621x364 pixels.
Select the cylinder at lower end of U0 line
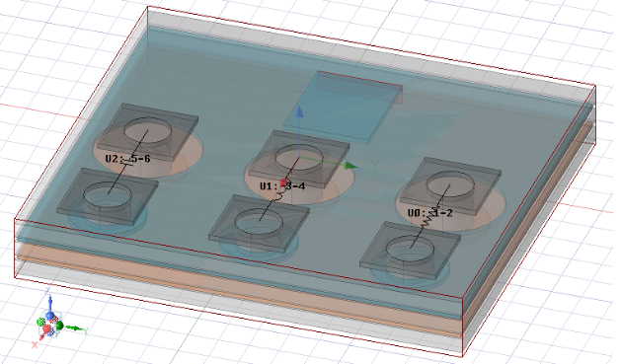(410, 256)
